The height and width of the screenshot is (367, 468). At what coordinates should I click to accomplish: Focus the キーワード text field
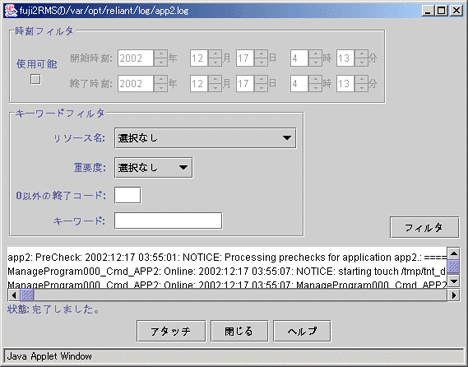[168, 221]
